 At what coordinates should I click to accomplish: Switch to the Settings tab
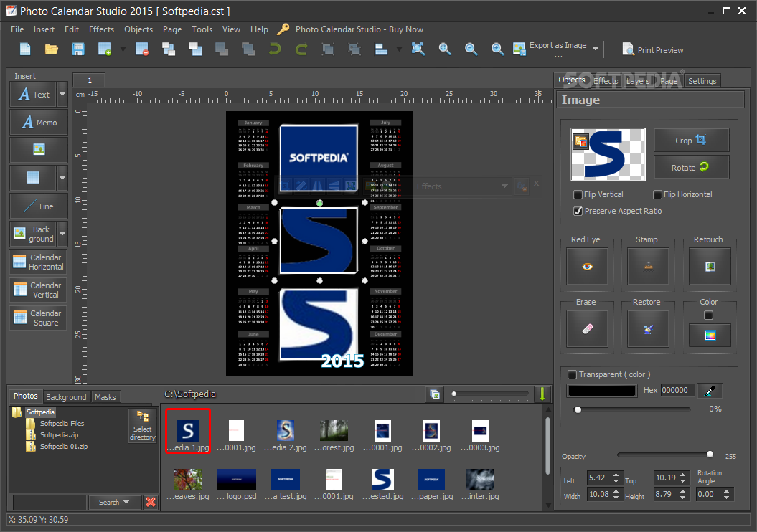702,80
